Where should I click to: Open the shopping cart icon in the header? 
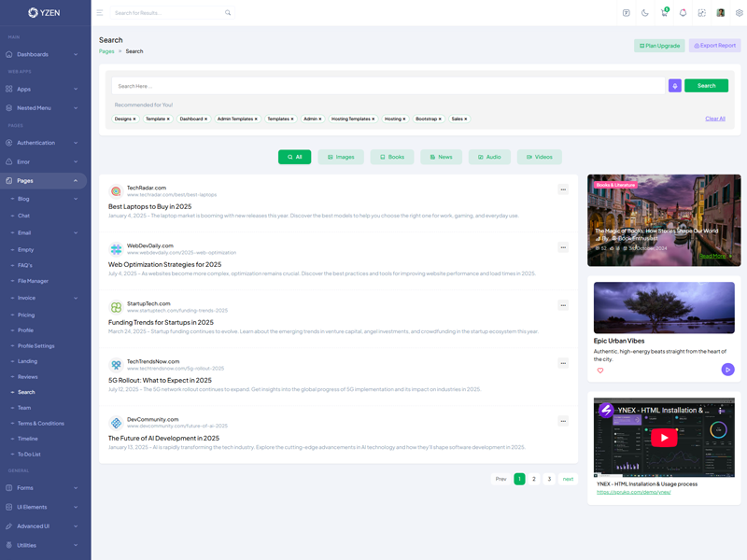664,13
